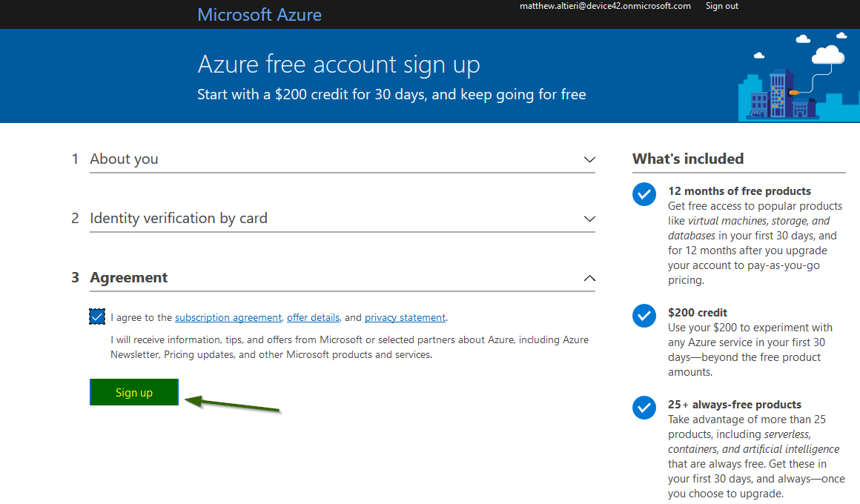
Task: Expand the Identity verification by card section
Action: click(x=589, y=219)
